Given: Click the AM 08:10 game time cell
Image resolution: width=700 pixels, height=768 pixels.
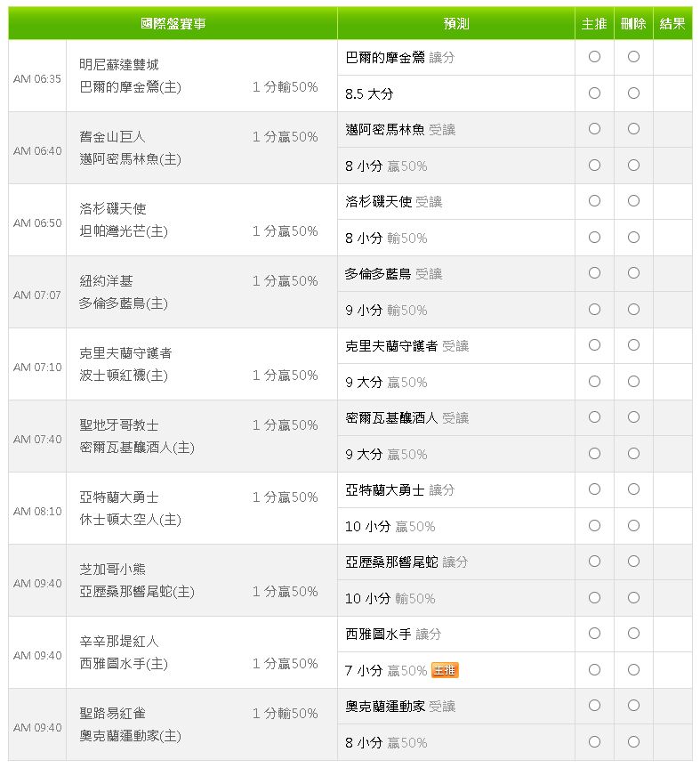Looking at the screenshot, I should click(x=37, y=512).
